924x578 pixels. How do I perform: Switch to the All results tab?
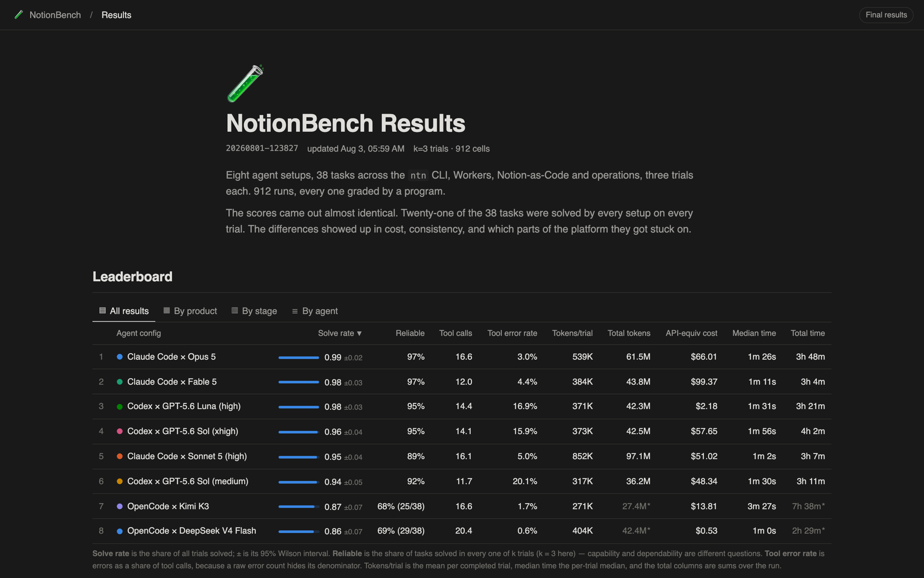(x=124, y=311)
